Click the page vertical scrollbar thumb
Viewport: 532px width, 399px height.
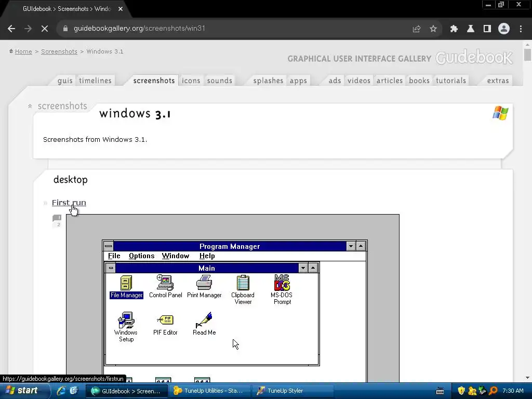pos(527,55)
